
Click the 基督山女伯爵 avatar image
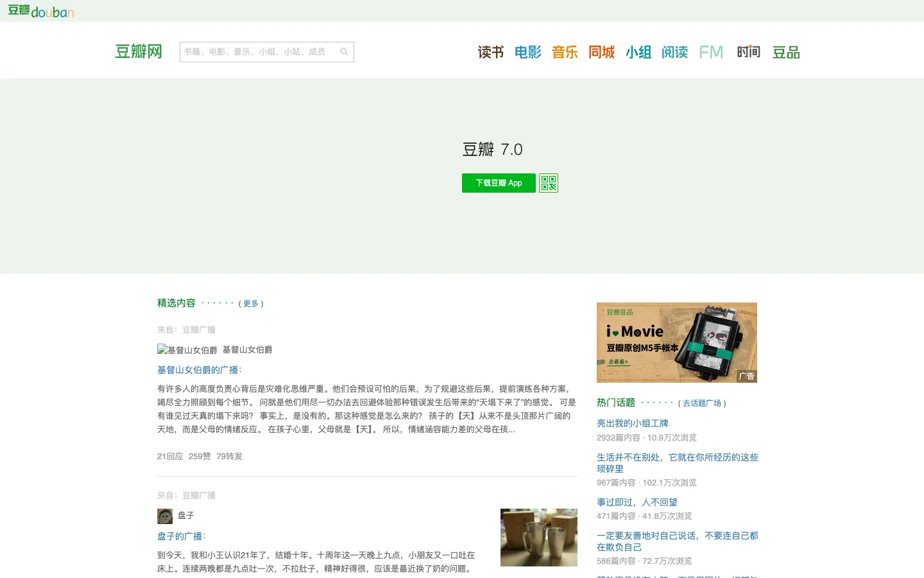tap(187, 350)
